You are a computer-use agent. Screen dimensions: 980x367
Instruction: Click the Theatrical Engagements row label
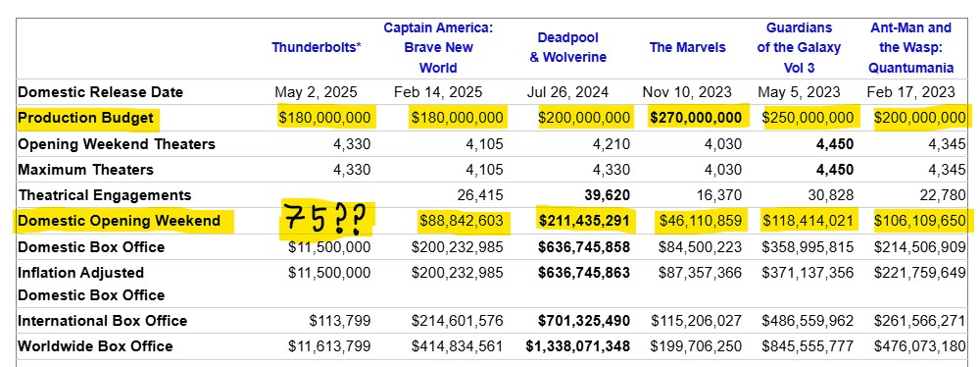click(105, 195)
